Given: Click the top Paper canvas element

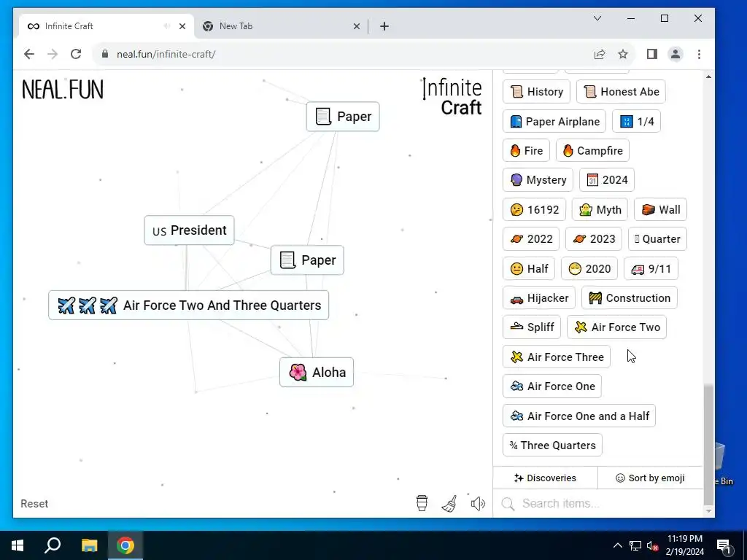Looking at the screenshot, I should (x=343, y=116).
